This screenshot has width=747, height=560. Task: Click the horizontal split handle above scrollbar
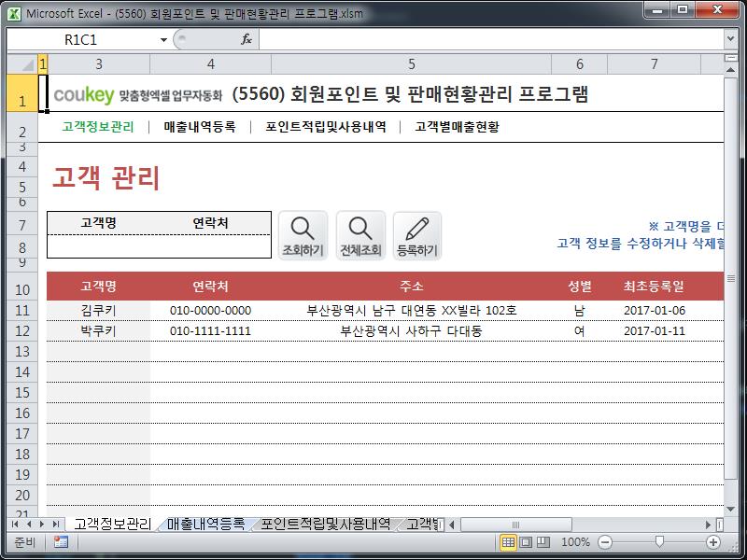tap(730, 58)
